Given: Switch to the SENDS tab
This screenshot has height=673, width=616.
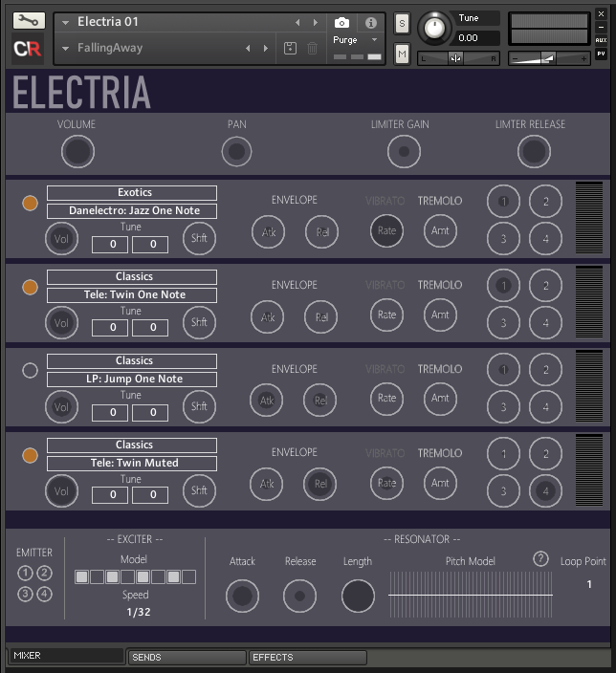Looking at the screenshot, I should (x=187, y=657).
